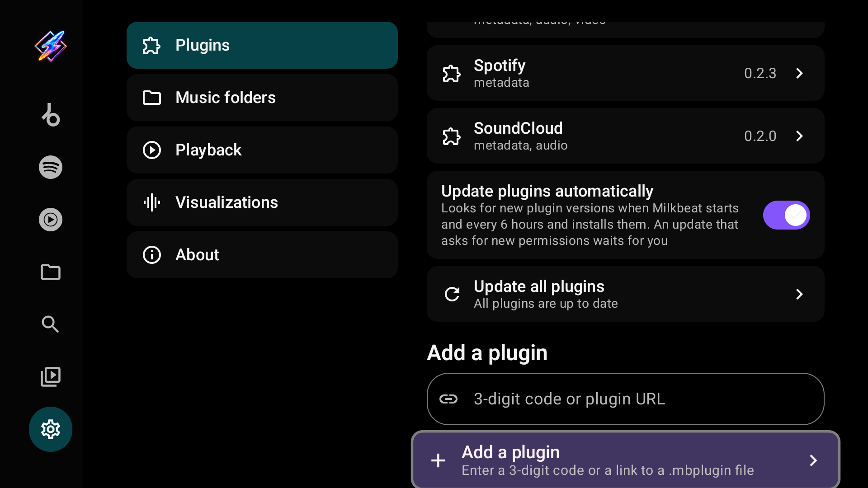The image size is (868, 488).
Task: Click the Spotify version number 0.2.3
Action: pos(760,73)
